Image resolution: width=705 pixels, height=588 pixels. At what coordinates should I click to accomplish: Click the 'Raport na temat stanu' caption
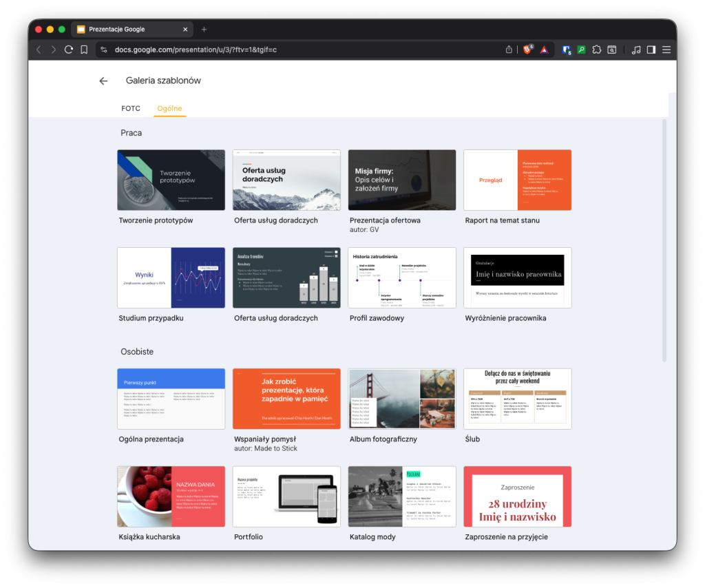(502, 220)
